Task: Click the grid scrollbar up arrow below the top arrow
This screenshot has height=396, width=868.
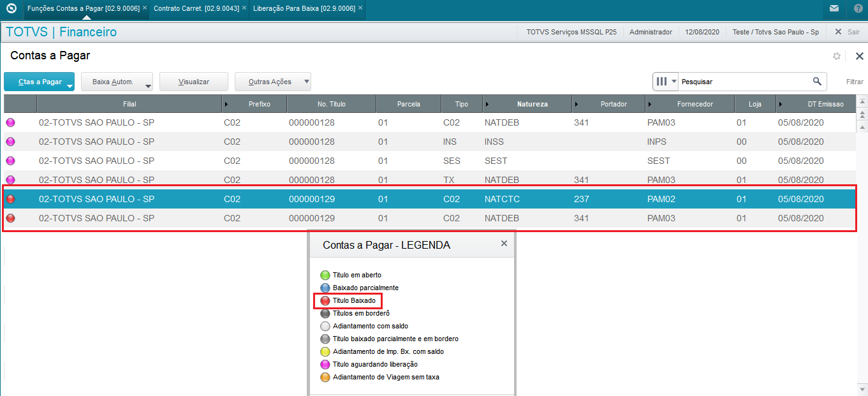Action: pyautogui.click(x=862, y=114)
